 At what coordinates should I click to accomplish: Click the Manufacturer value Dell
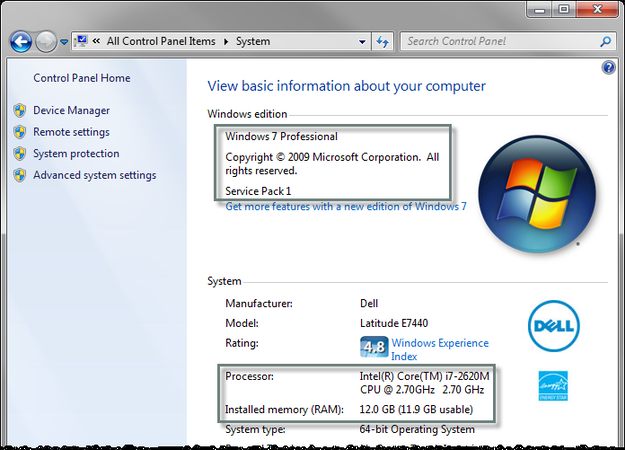coord(369,303)
